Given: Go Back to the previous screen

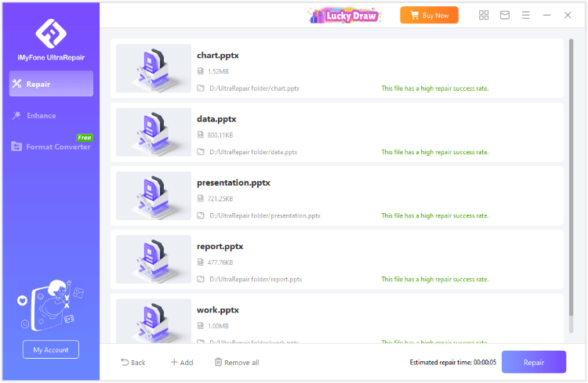Looking at the screenshot, I should (133, 363).
